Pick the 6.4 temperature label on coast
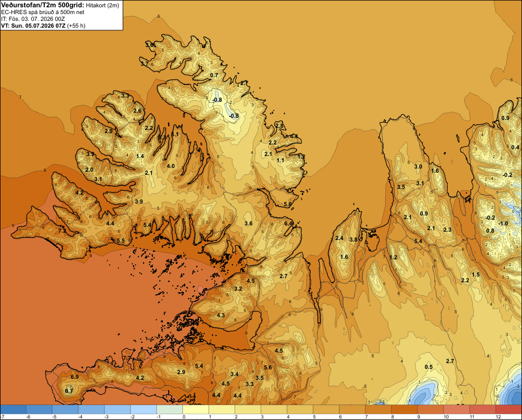 pyautogui.click(x=288, y=223)
